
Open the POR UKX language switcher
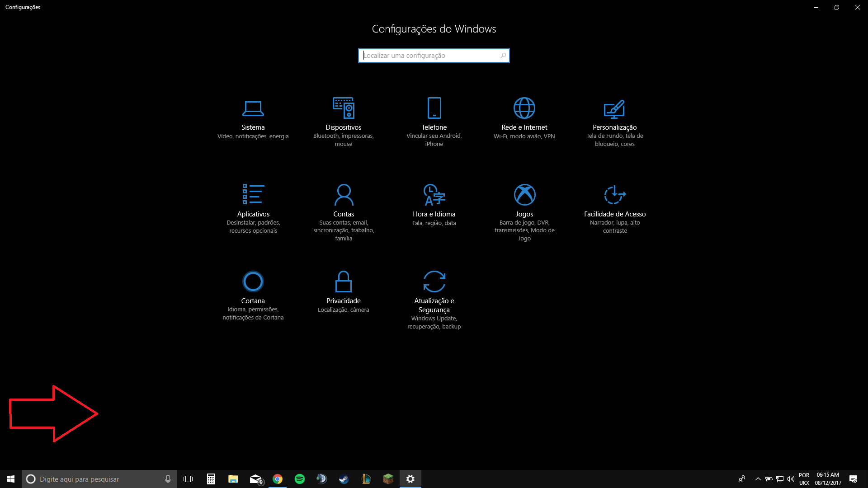pos(804,479)
